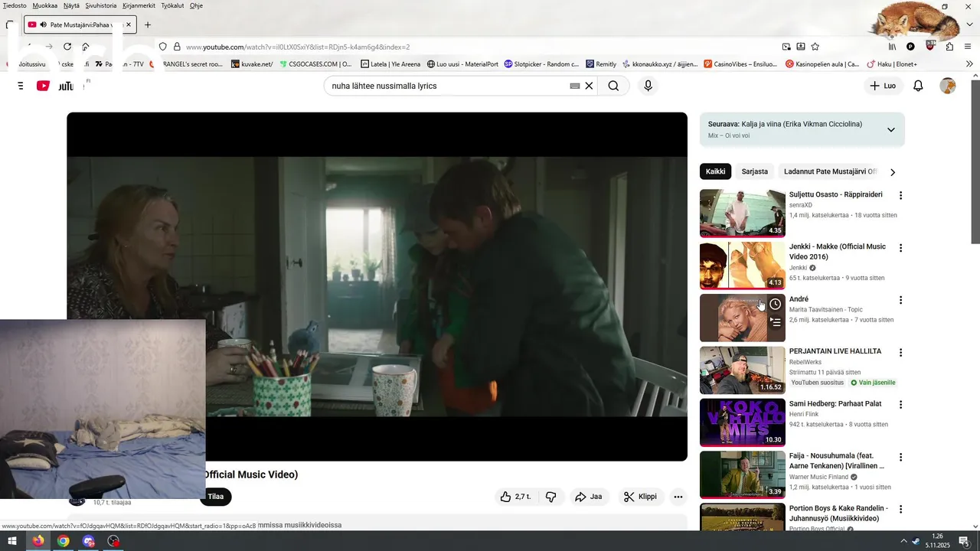Add André to queue icon
Screen dimensions: 980x551
[775, 322]
